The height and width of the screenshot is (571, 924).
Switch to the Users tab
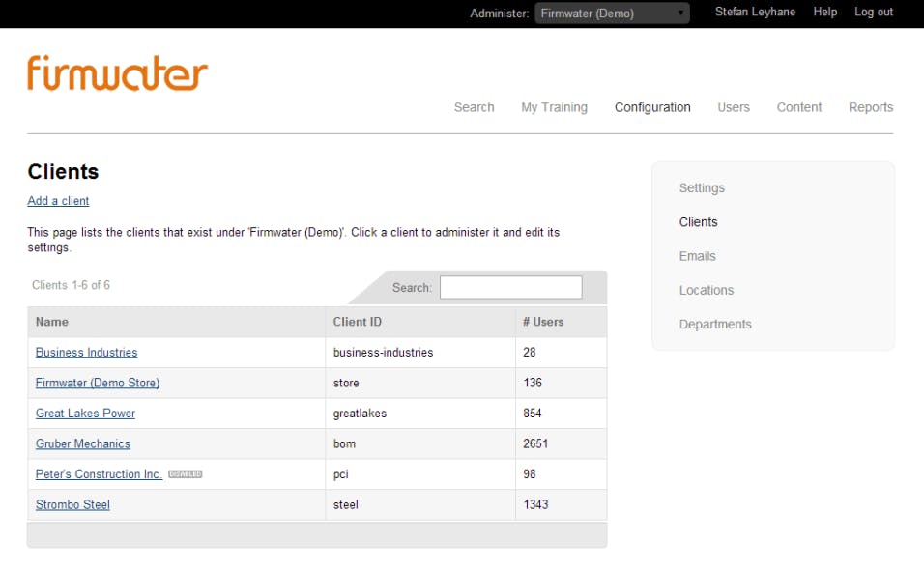click(733, 107)
